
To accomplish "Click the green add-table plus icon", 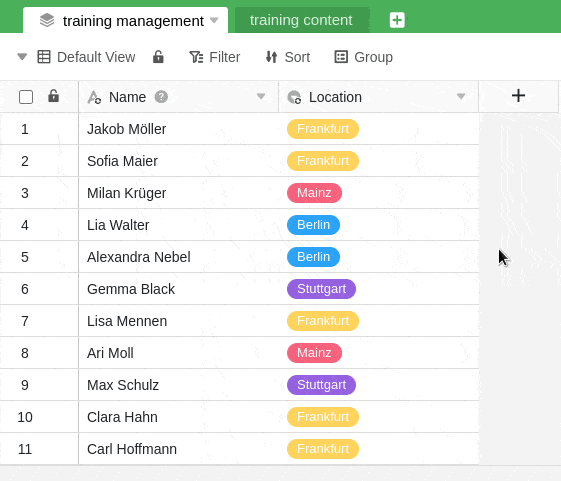I will click(x=397, y=20).
